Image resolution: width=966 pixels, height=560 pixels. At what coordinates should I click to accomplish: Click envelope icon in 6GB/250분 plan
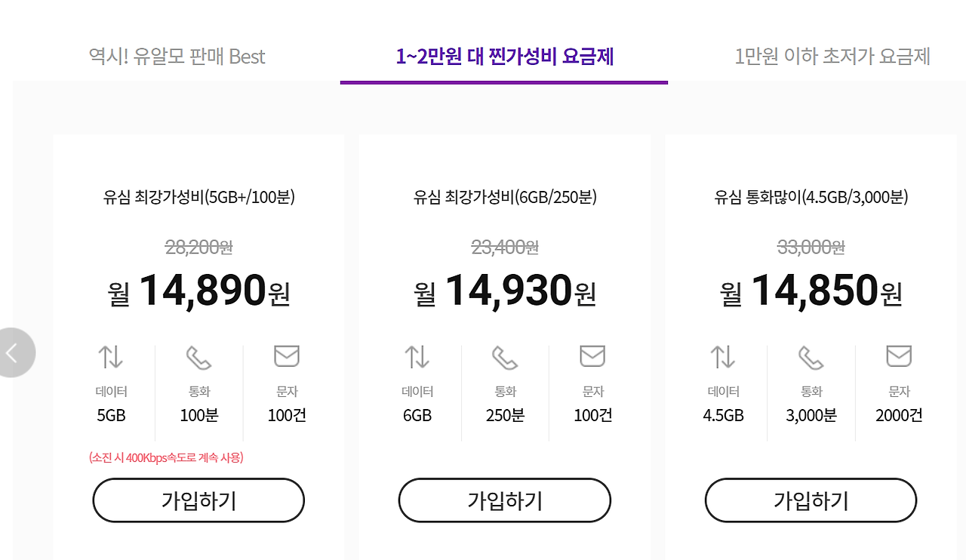[x=592, y=356]
